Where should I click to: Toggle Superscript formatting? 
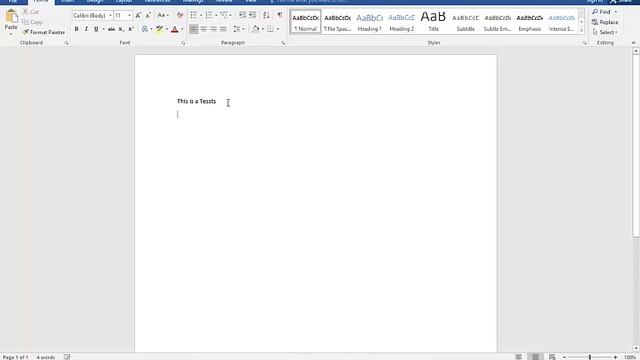[131, 29]
